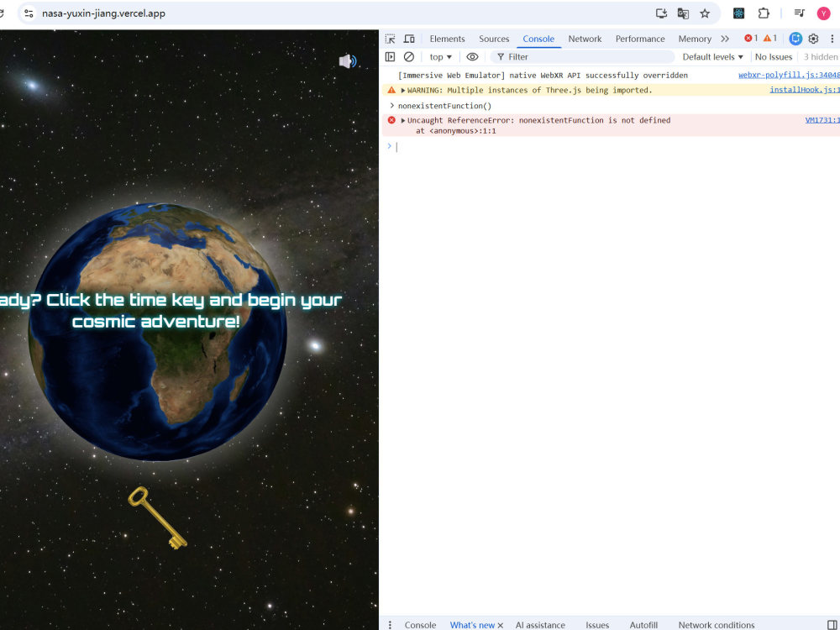
Task: Open the Memory tab
Action: tap(695, 39)
